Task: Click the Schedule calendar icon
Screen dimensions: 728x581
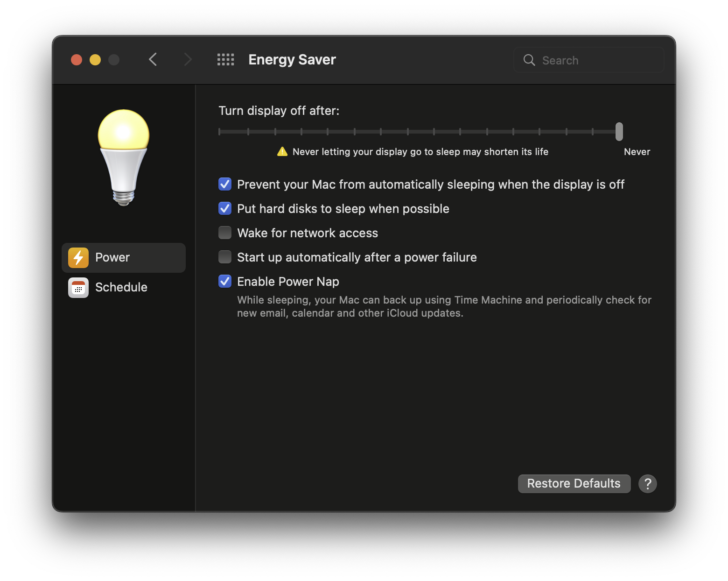Action: (78, 288)
